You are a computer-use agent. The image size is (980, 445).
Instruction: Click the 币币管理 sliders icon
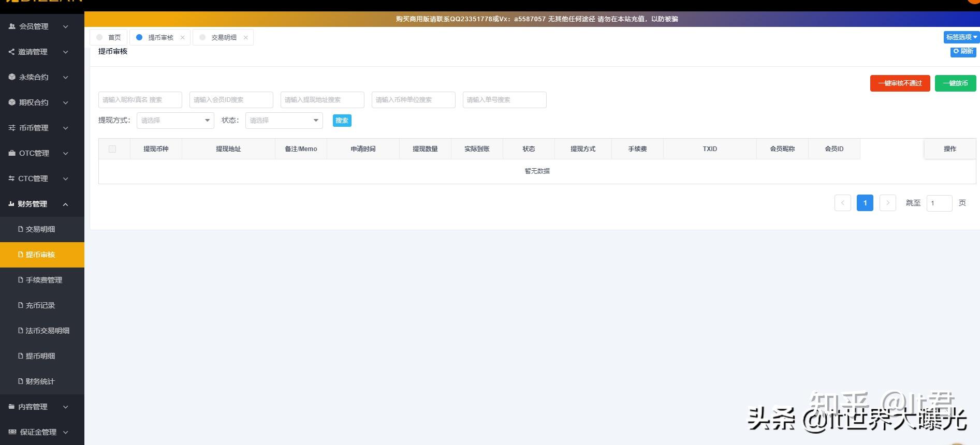tap(12, 127)
